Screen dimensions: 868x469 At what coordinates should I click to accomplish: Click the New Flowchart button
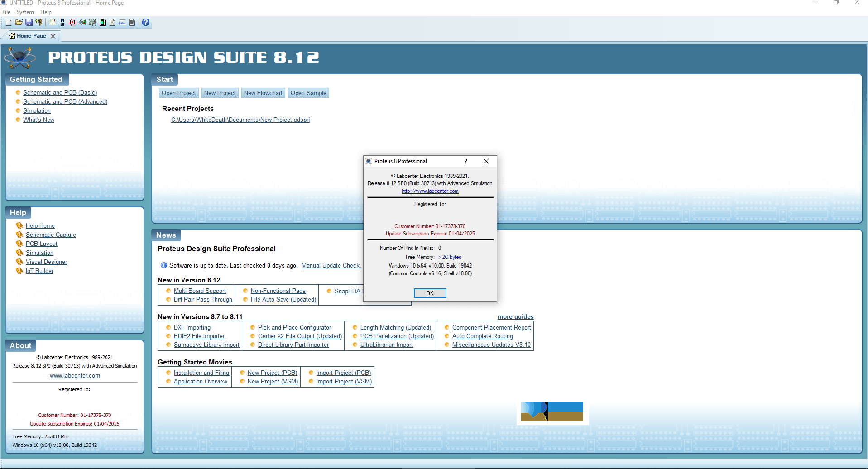[x=263, y=93]
